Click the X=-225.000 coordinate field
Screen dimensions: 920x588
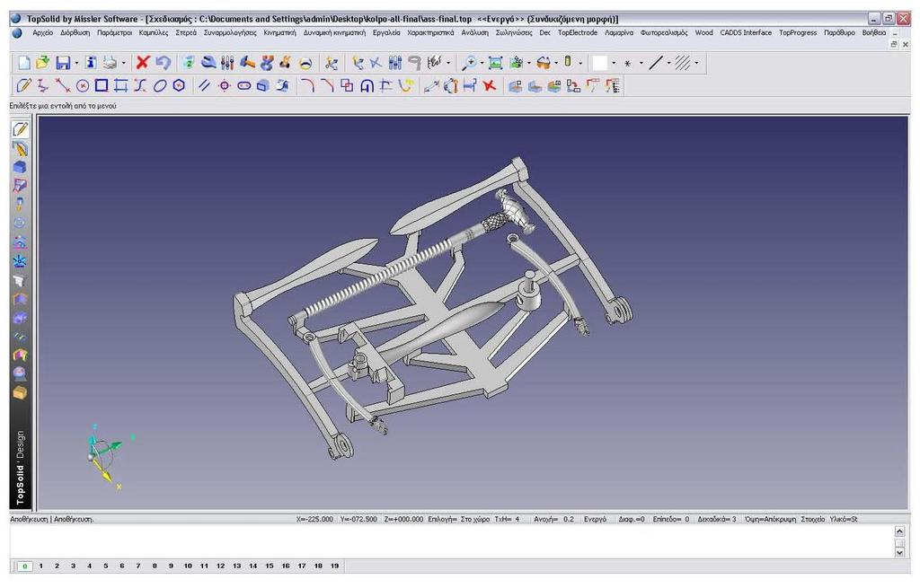click(x=314, y=520)
